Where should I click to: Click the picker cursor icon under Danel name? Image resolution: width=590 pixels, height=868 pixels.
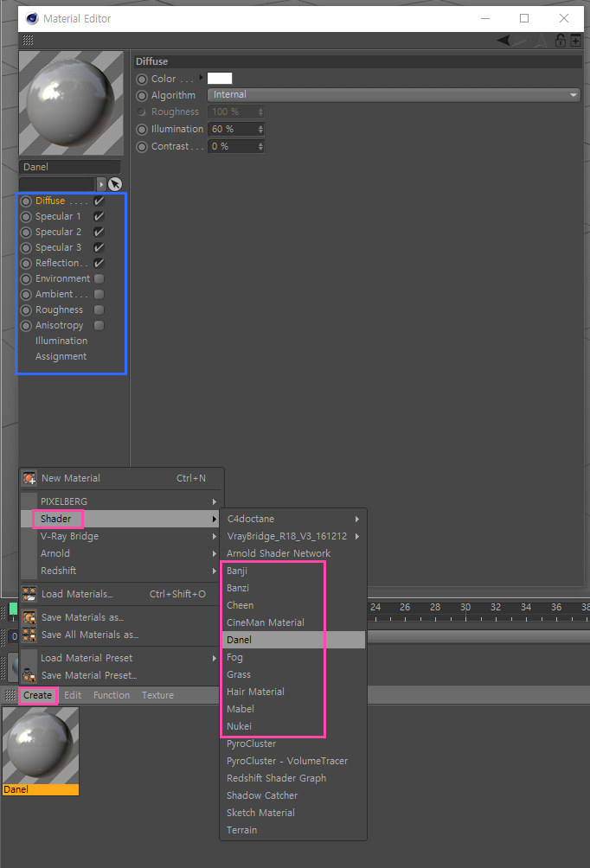coord(115,184)
